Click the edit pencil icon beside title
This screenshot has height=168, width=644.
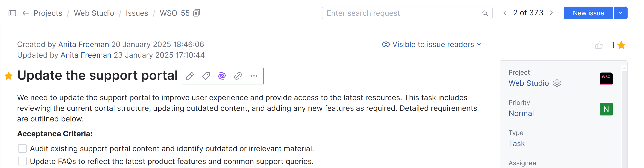click(190, 76)
